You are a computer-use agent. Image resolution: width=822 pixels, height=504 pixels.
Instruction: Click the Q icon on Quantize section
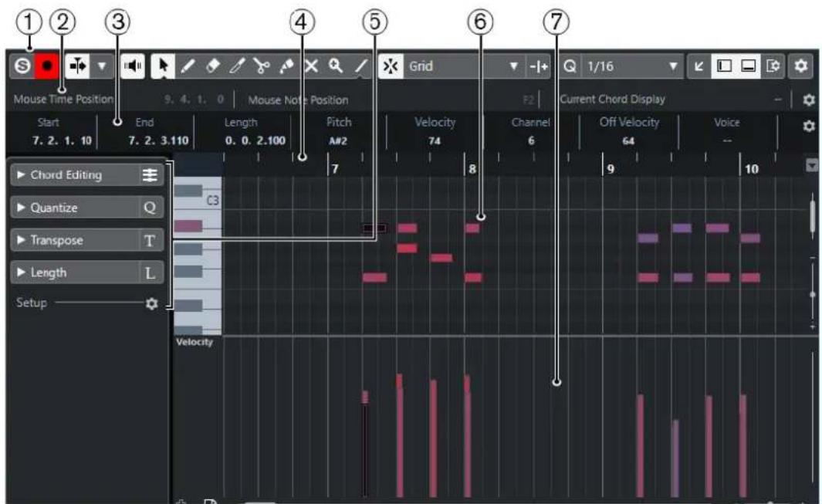click(150, 208)
